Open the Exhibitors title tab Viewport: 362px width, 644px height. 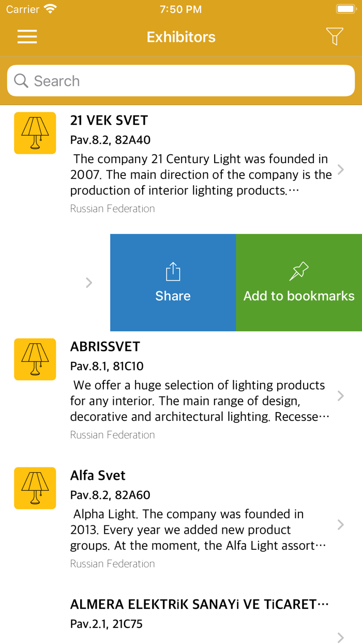click(180, 36)
